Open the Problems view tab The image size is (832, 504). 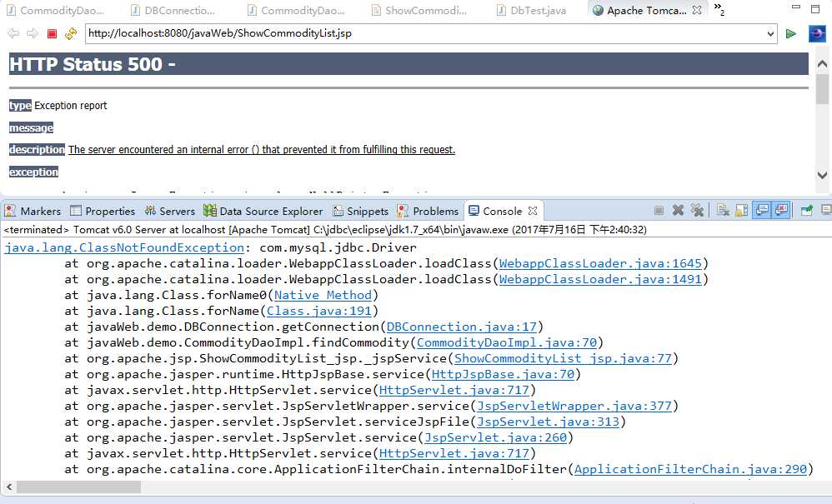click(428, 211)
